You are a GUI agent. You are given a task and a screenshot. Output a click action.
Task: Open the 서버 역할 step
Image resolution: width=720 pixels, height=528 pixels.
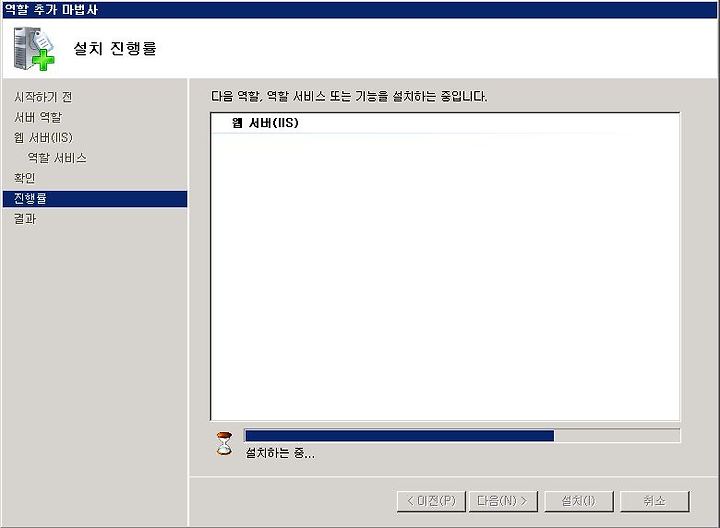tap(38, 117)
